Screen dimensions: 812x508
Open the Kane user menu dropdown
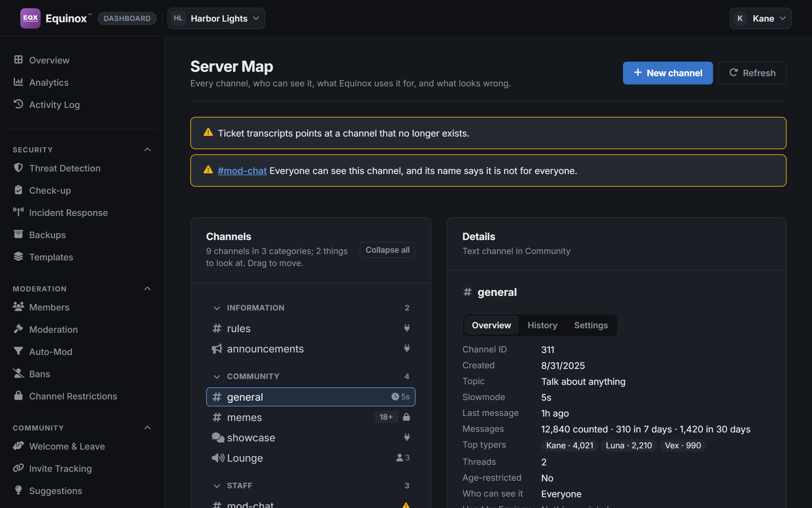click(x=760, y=18)
